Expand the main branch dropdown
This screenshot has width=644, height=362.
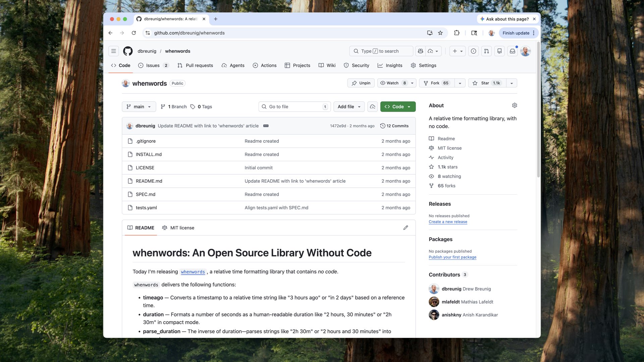click(139, 107)
